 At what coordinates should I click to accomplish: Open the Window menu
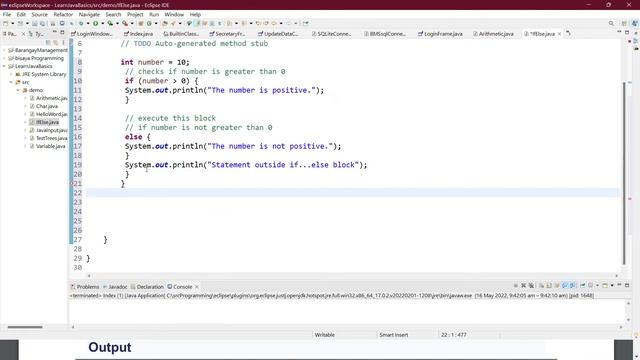pyautogui.click(x=174, y=14)
